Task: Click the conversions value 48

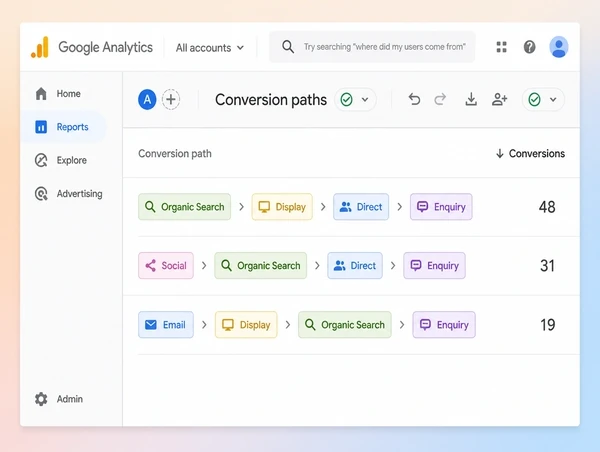Action: click(x=547, y=207)
